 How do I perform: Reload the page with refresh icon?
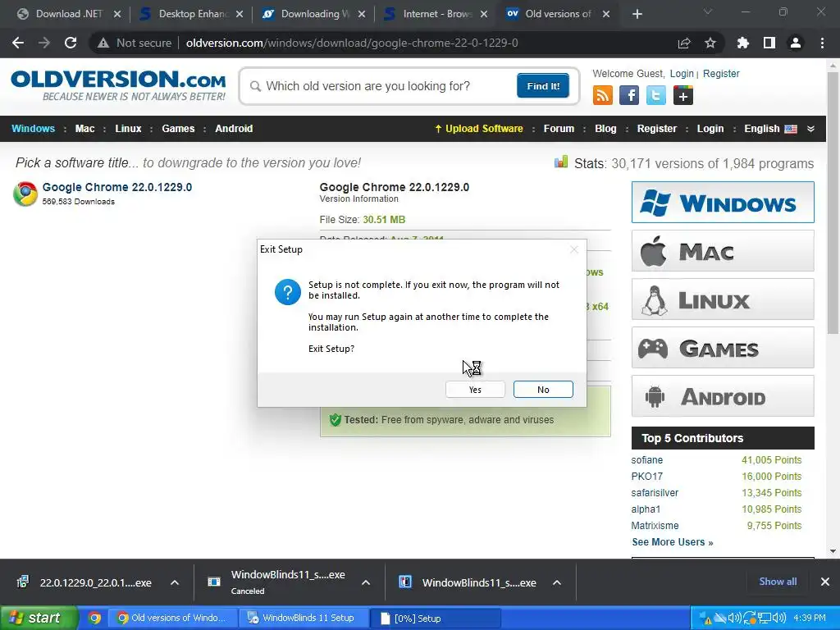[71, 43]
